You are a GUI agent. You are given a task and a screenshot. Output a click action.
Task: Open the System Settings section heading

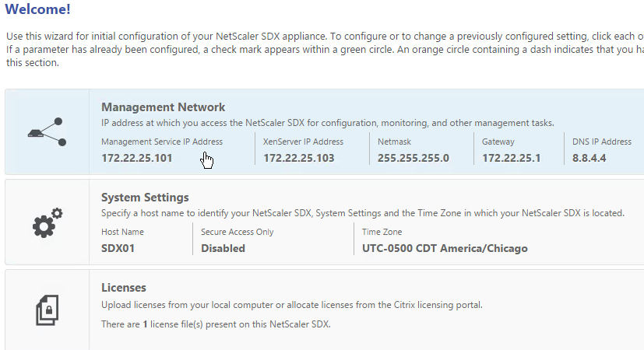(145, 198)
